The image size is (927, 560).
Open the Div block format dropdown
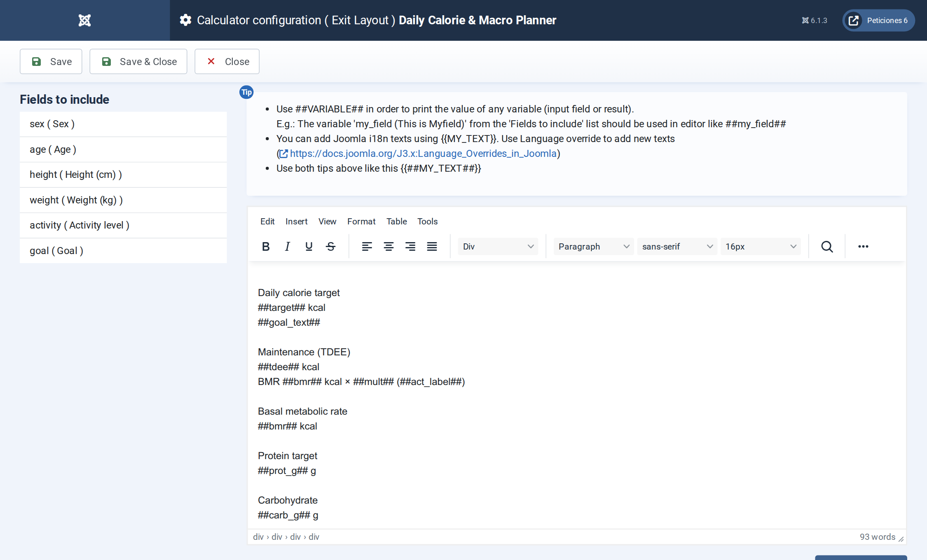click(498, 246)
